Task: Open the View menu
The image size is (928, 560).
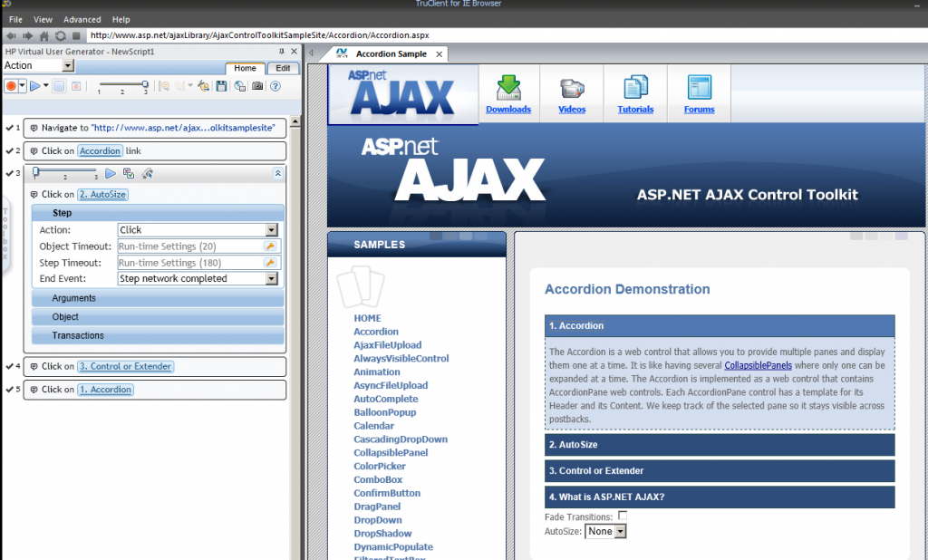Action: 43,20
